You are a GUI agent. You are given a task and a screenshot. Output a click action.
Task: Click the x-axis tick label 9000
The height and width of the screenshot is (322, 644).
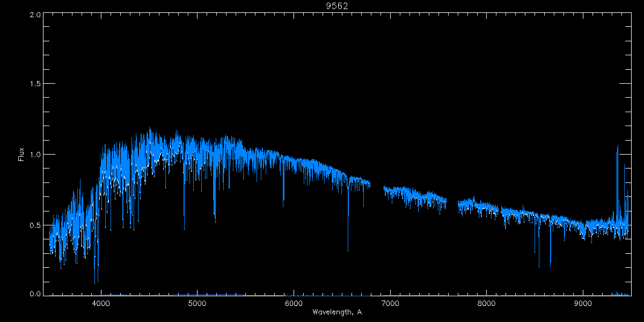tap(583, 303)
